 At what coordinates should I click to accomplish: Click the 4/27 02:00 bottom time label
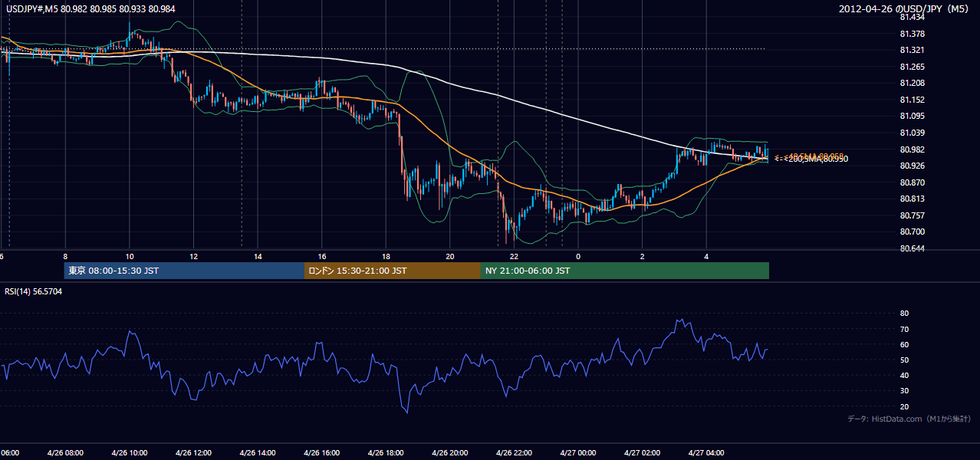(x=643, y=453)
